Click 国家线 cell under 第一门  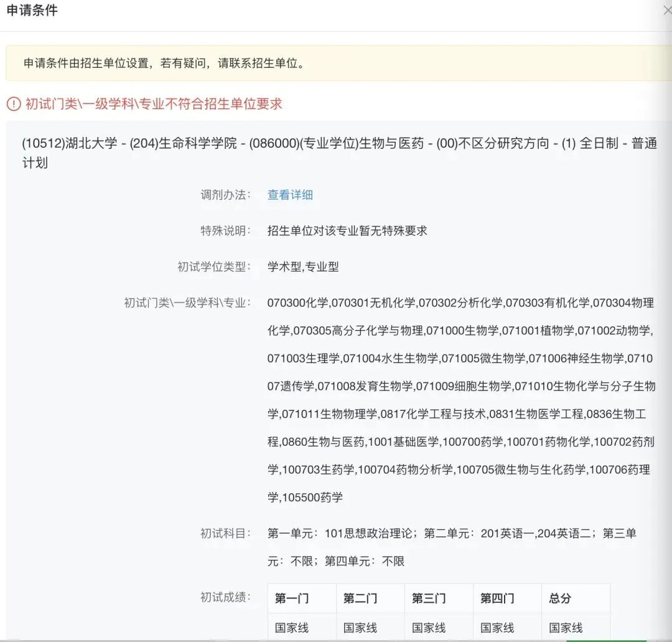302,628
